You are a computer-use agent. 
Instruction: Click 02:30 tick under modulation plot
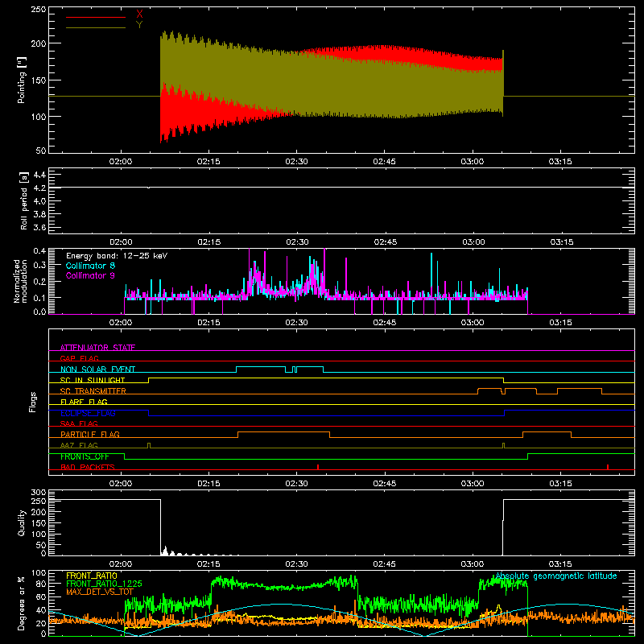click(x=296, y=323)
